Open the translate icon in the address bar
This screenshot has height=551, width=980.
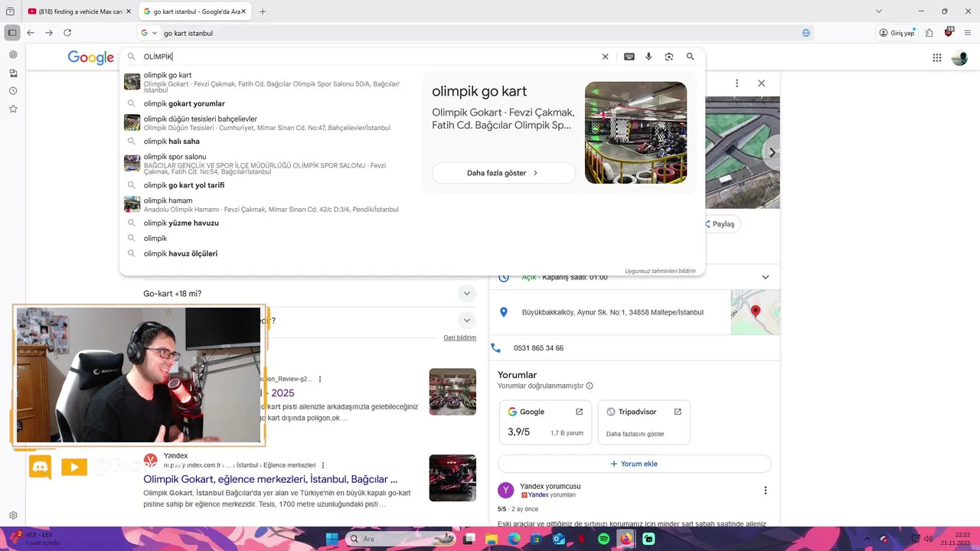(x=806, y=33)
